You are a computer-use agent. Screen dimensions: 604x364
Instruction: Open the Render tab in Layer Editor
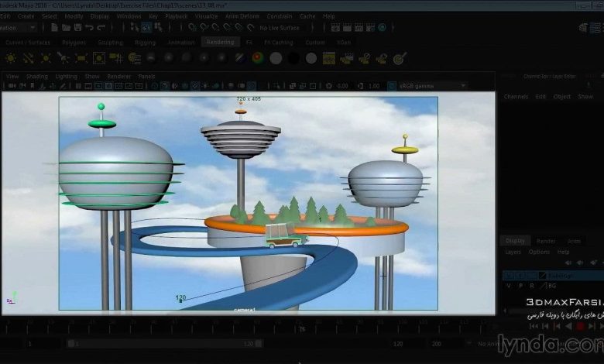tap(546, 241)
